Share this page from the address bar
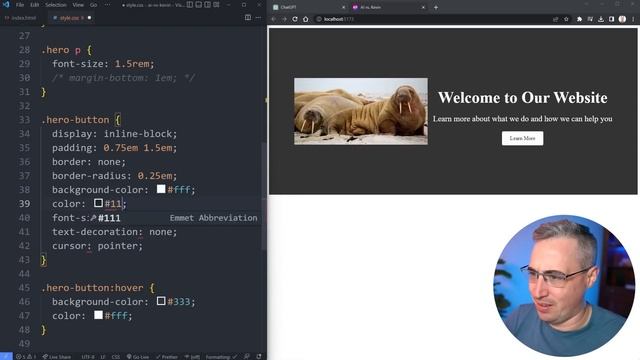 coord(556,19)
